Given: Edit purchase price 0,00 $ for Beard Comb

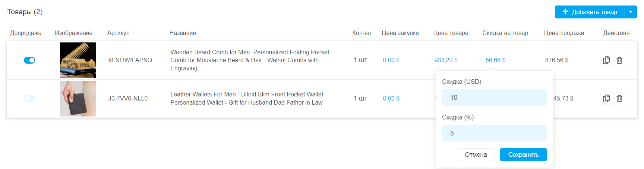Looking at the screenshot, I should pos(391,60).
